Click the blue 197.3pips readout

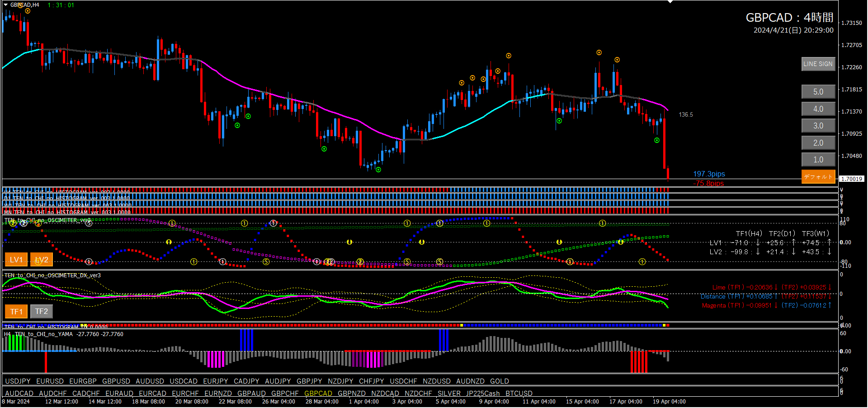[709, 174]
